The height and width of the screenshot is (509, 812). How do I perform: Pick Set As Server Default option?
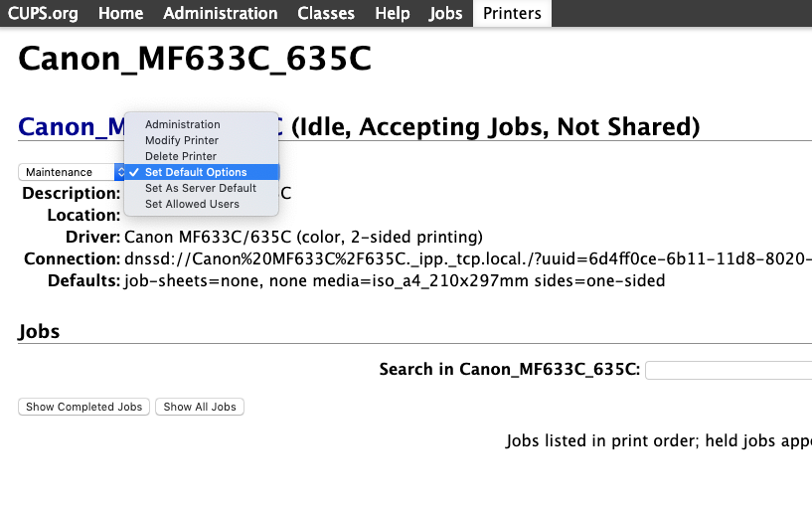200,188
